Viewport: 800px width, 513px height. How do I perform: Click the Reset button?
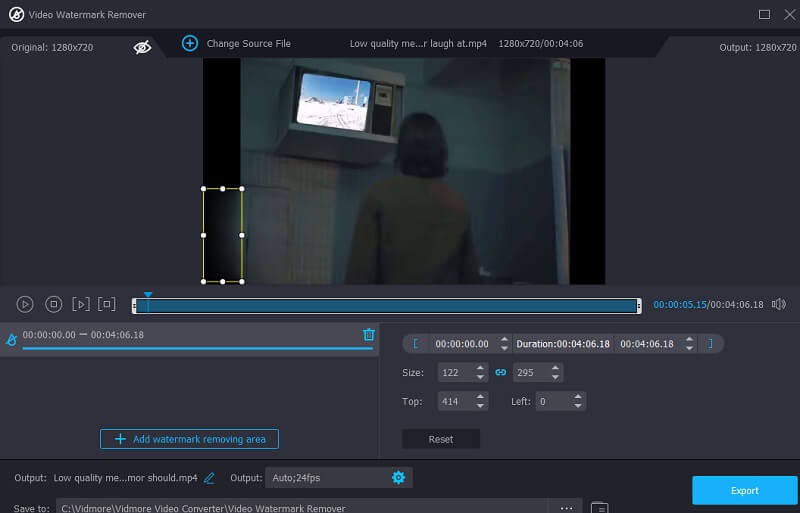[441, 439]
